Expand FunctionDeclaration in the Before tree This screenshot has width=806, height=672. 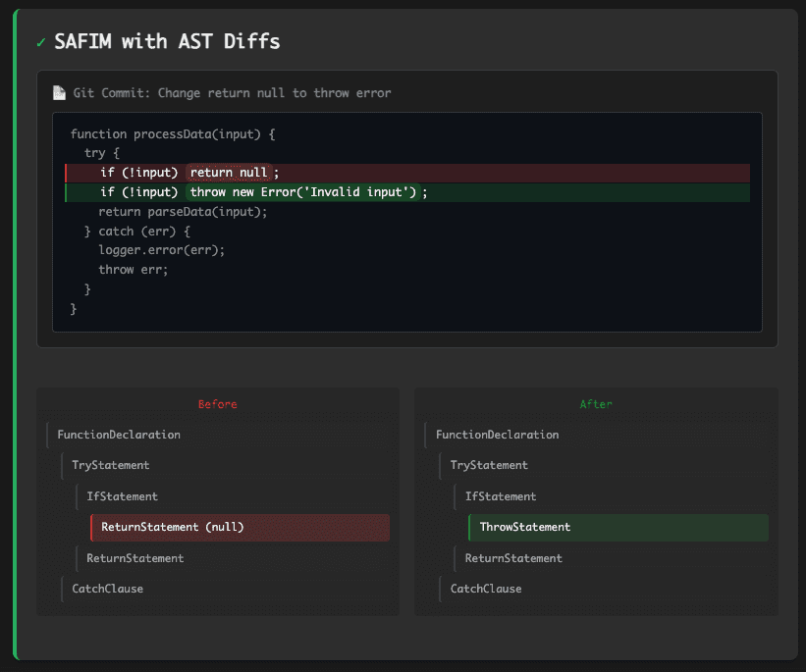pos(119,435)
